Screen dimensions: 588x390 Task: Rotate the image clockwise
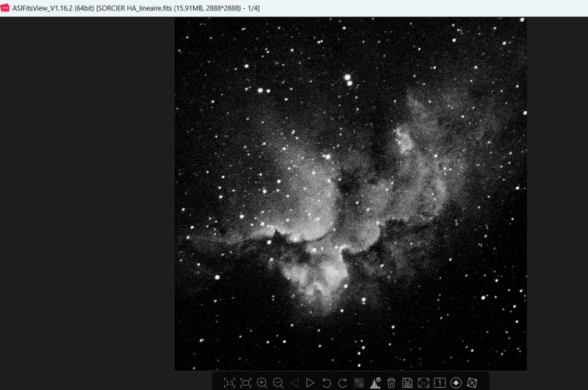click(343, 383)
